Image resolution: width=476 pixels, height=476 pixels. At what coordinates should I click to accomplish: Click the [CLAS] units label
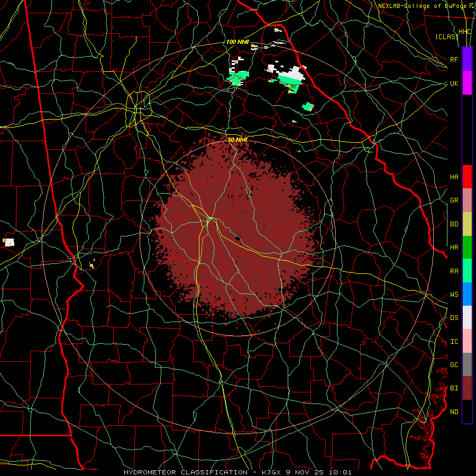[447, 36]
